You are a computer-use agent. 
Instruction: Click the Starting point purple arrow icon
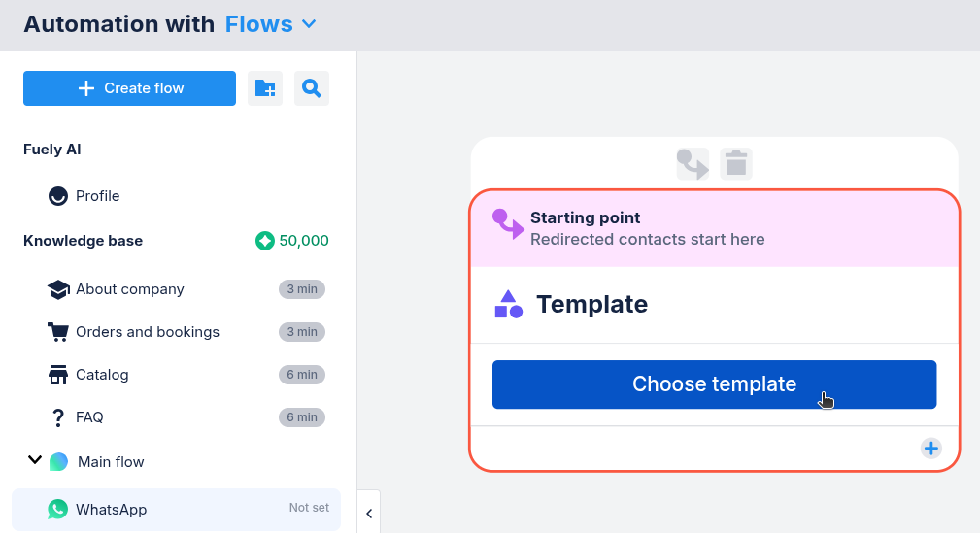(507, 225)
